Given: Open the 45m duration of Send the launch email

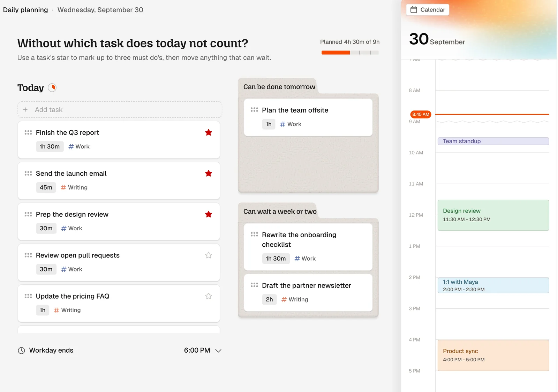Looking at the screenshot, I should 46,187.
